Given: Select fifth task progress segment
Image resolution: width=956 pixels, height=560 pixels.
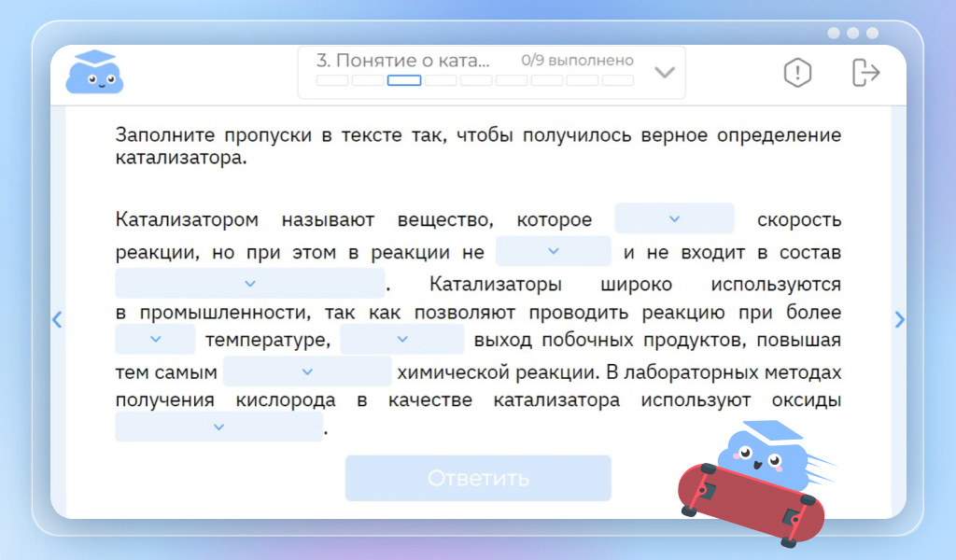Looking at the screenshot, I should (x=475, y=80).
